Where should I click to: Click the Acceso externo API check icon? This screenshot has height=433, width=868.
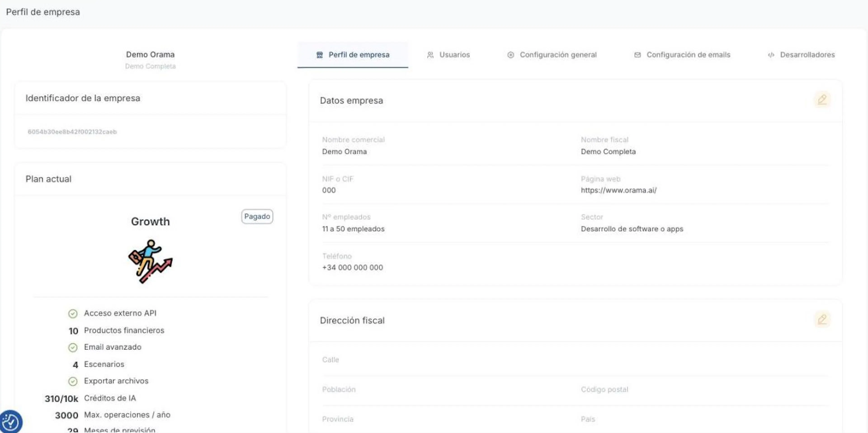(x=73, y=314)
